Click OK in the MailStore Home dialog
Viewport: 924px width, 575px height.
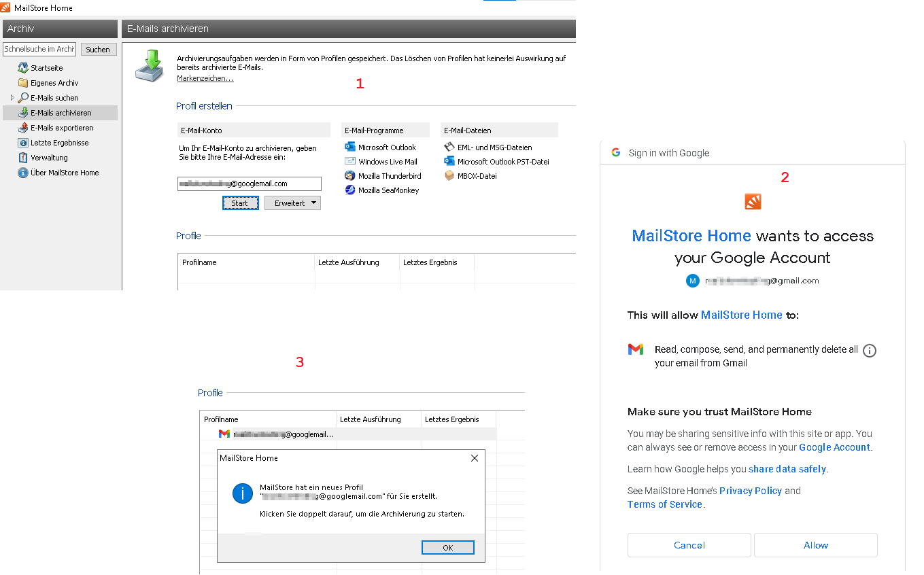[447, 548]
